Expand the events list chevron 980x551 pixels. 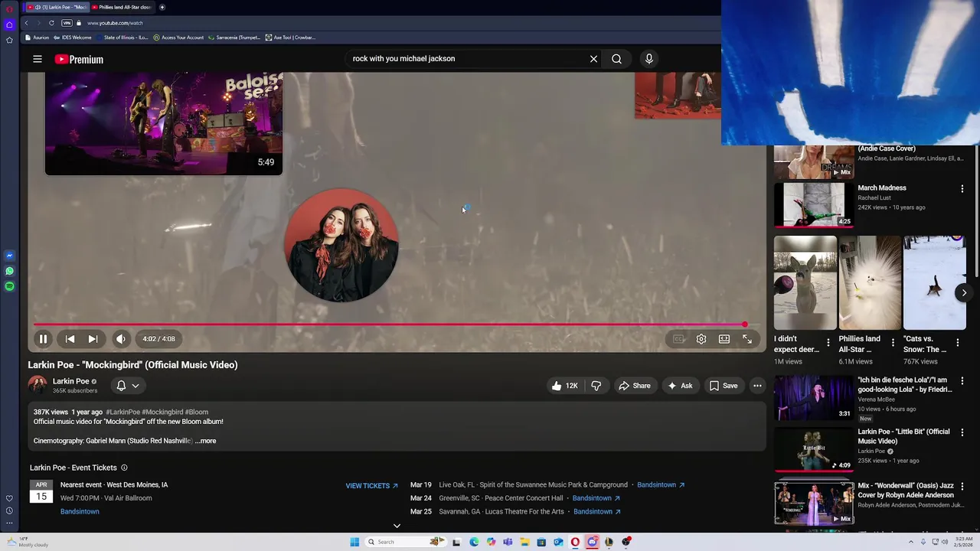pos(397,526)
